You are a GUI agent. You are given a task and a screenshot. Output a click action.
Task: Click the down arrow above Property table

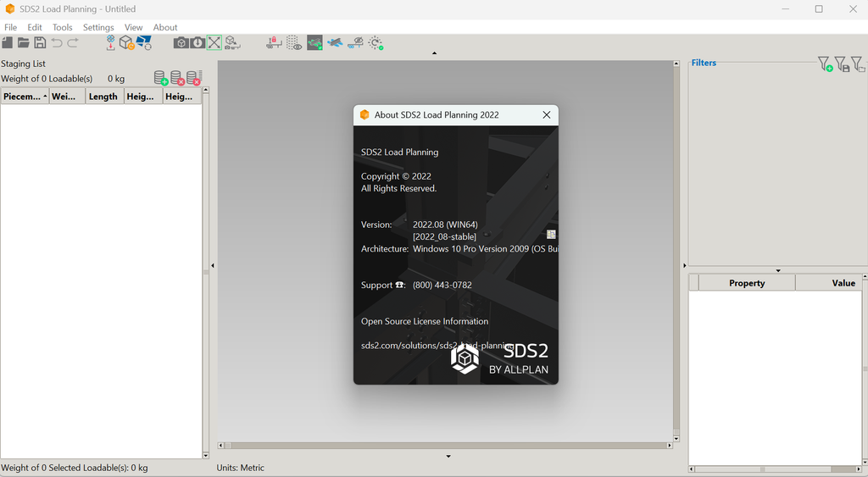tap(778, 270)
